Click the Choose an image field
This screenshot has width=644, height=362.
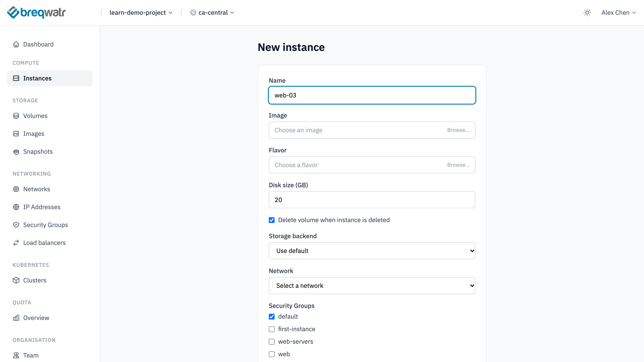coord(372,130)
